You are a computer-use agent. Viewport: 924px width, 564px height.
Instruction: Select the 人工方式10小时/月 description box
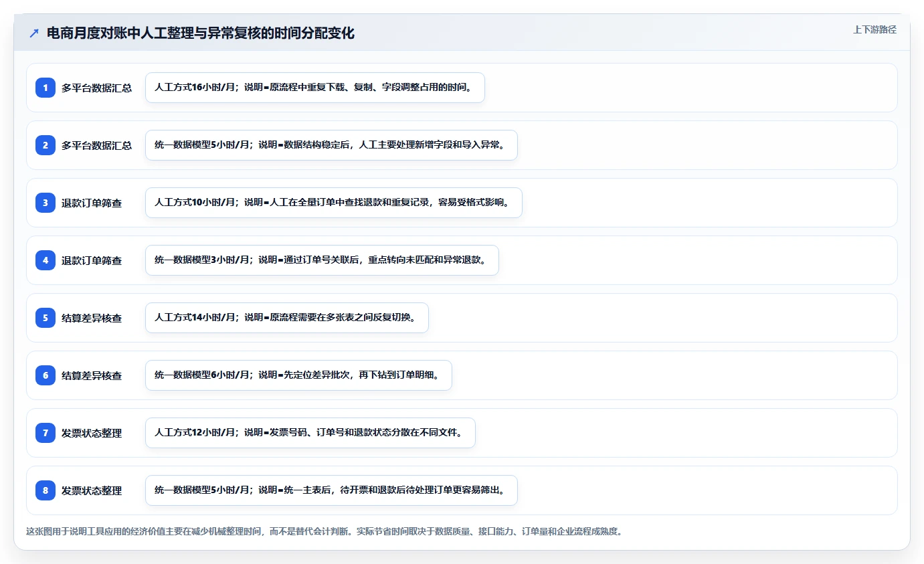tap(334, 203)
